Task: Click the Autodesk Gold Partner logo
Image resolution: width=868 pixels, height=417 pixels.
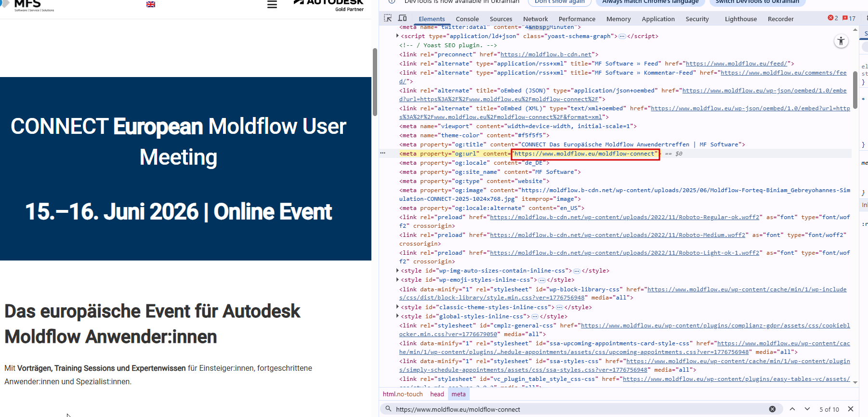Action: point(329,5)
